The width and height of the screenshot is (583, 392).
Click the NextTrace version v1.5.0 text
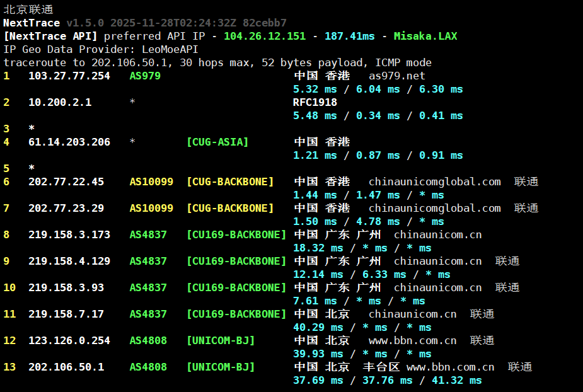pyautogui.click(x=85, y=23)
